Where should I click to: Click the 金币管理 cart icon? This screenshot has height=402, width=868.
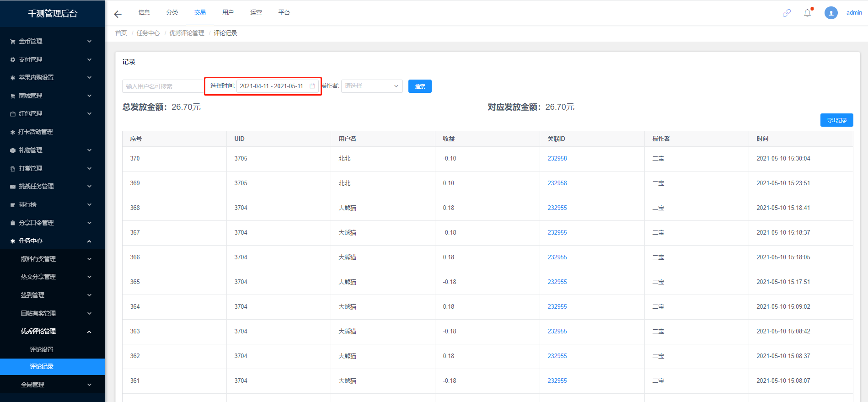tap(13, 42)
